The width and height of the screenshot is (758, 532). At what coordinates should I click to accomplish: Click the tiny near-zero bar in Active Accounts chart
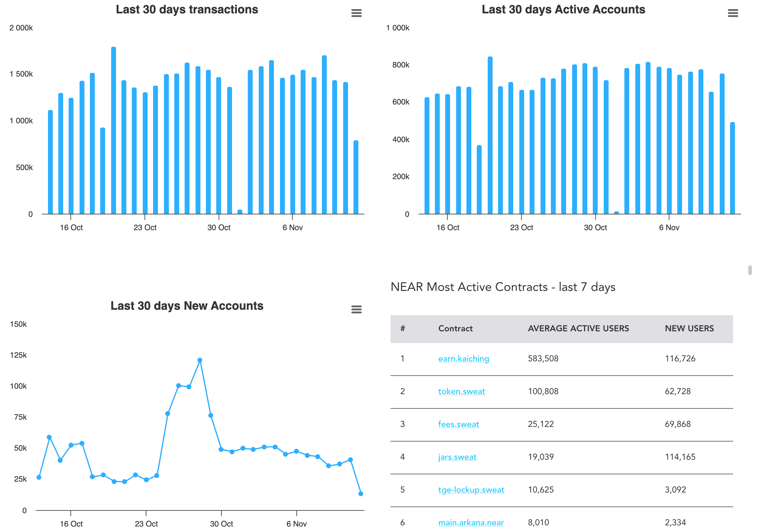pos(616,213)
